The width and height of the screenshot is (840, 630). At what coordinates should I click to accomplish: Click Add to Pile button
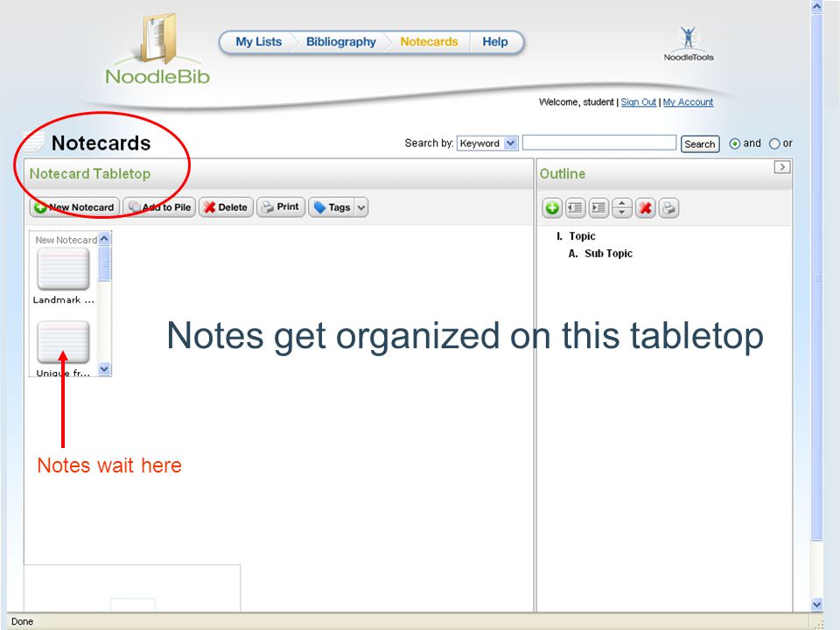160,207
